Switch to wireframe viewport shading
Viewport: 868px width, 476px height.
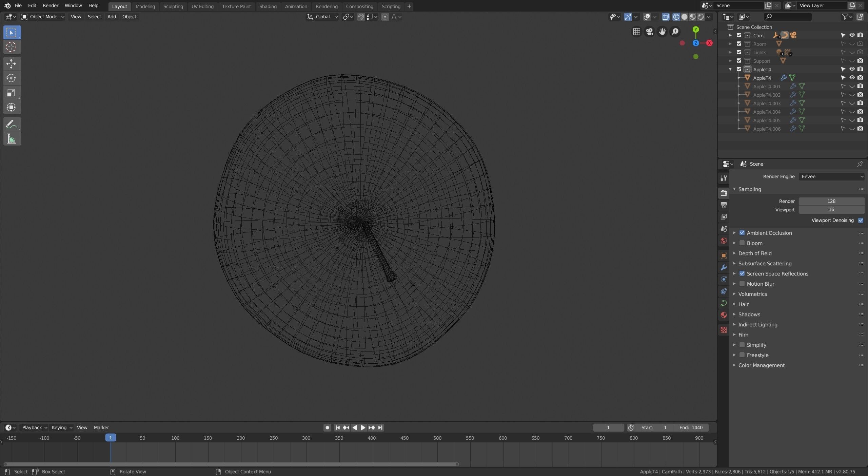tap(676, 17)
